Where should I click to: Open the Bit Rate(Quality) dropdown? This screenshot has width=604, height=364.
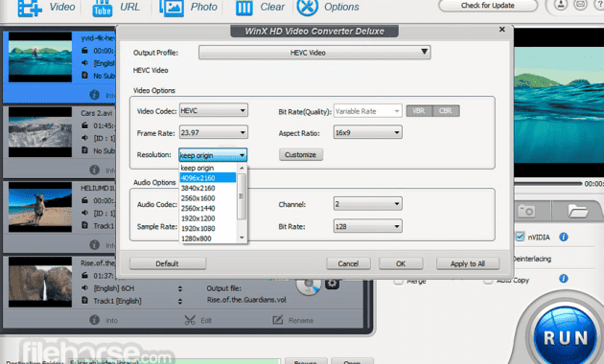pyautogui.click(x=368, y=111)
